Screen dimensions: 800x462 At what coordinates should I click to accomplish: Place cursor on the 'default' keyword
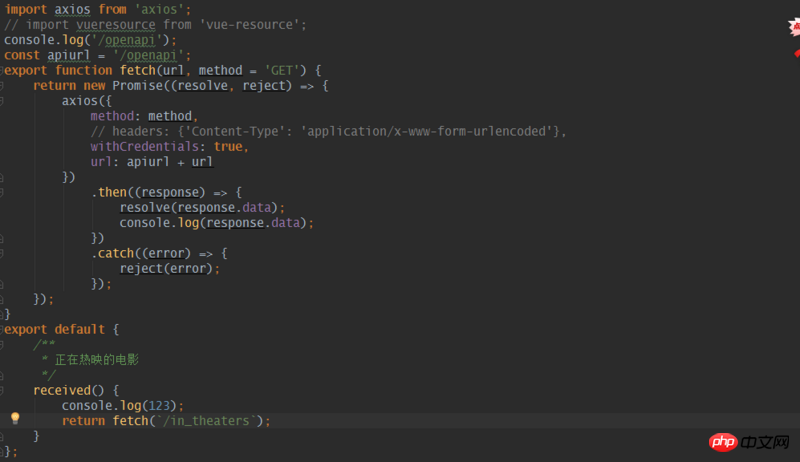(x=80, y=329)
